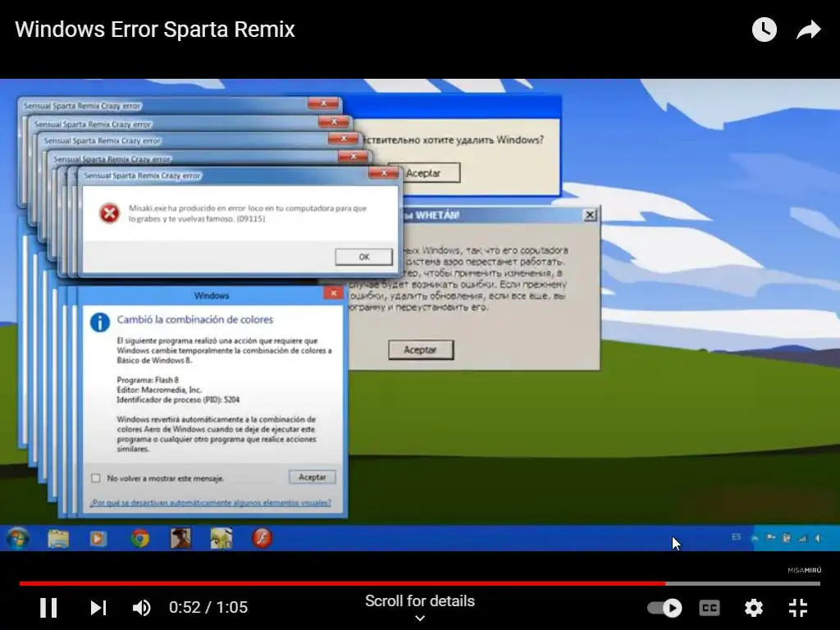The image size is (840, 630).
Task: Open the taskbar icon left of Flash
Action: (221, 538)
